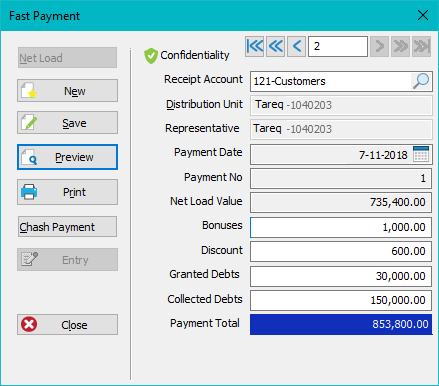Click the green Confidentiality shield icon
439x386 pixels.
[x=151, y=55]
